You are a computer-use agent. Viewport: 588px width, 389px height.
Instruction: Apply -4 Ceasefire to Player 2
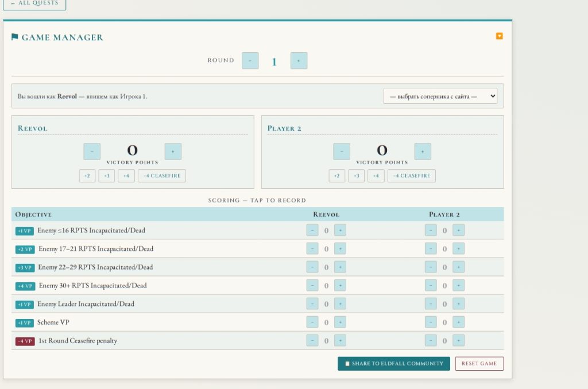tap(411, 176)
